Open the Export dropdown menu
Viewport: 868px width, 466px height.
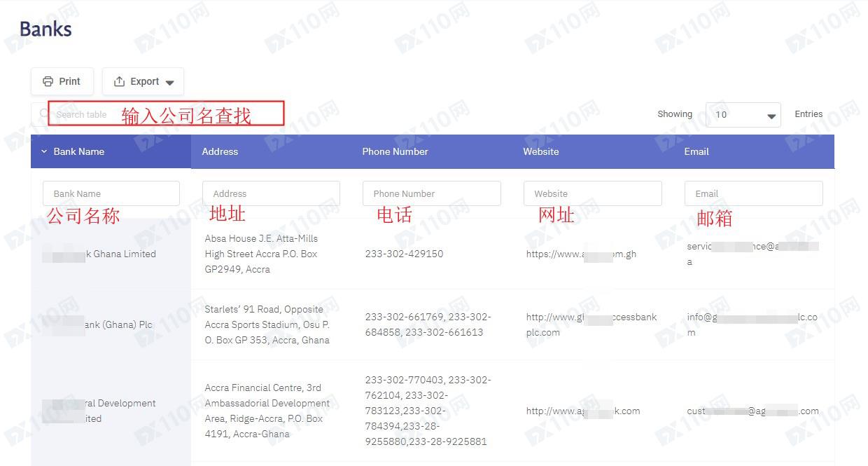(143, 81)
